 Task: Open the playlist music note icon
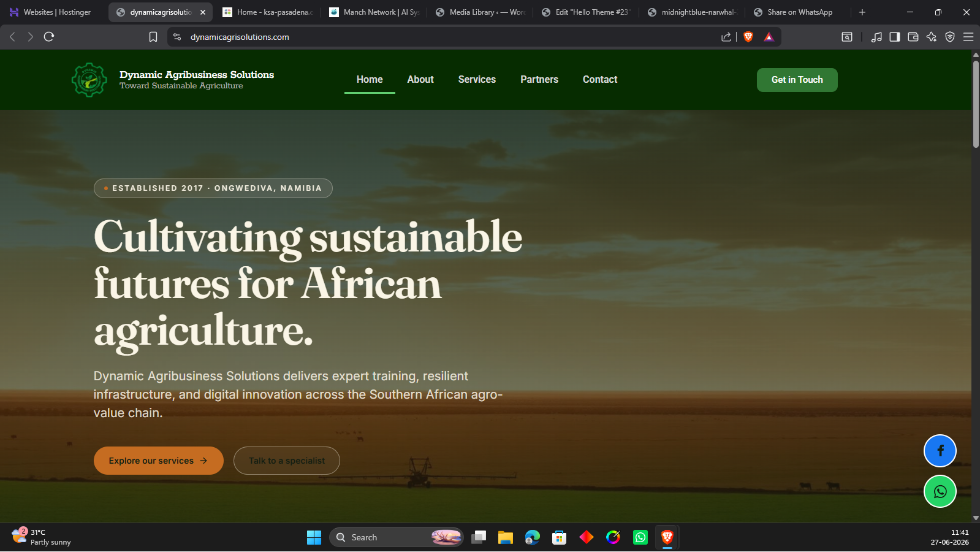(x=876, y=37)
